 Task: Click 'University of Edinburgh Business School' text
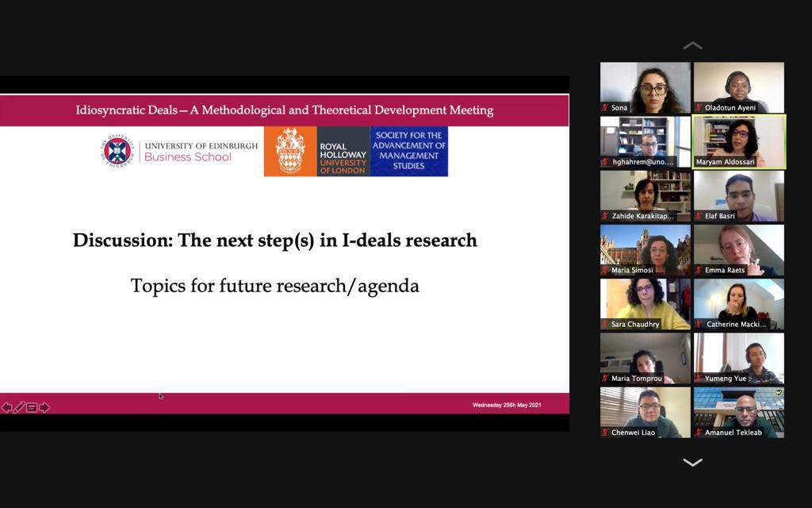click(201, 152)
